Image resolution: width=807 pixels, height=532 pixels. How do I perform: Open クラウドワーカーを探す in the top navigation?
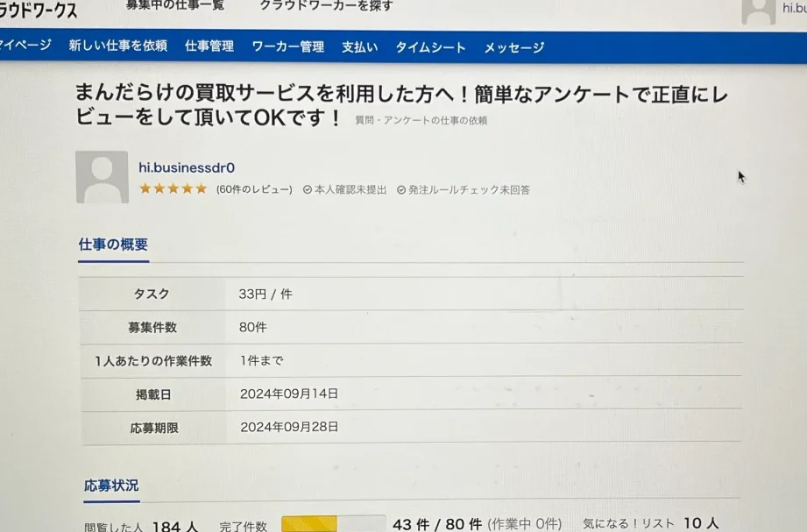(x=326, y=6)
